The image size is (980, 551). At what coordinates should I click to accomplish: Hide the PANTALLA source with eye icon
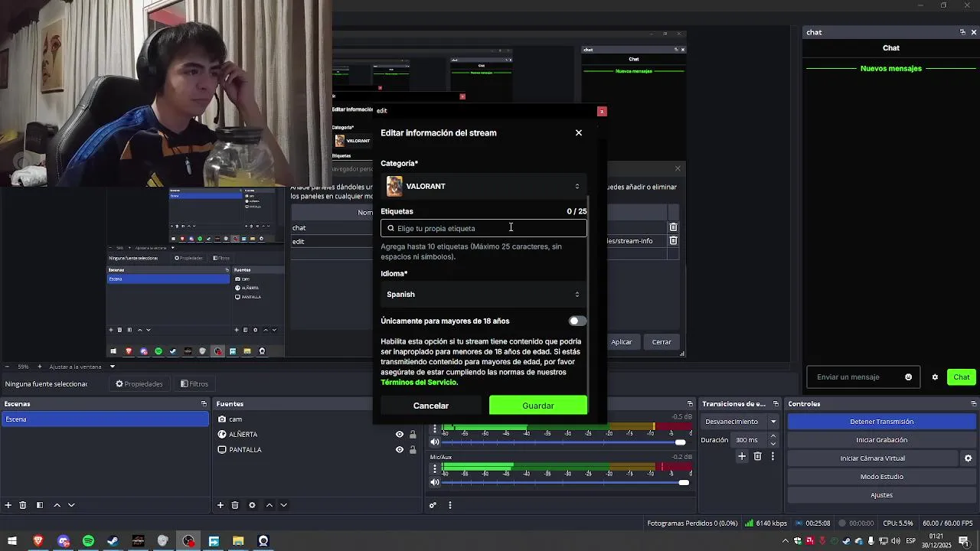(x=399, y=450)
